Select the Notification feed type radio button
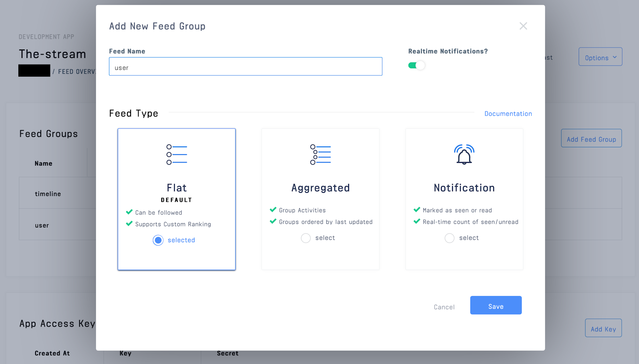Image resolution: width=639 pixels, height=364 pixels. point(449,238)
